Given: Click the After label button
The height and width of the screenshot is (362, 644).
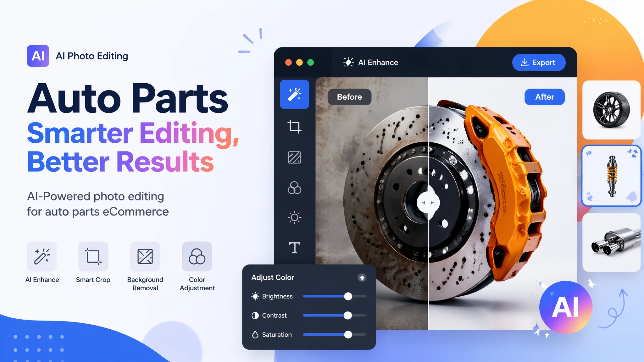Looking at the screenshot, I should coord(545,97).
